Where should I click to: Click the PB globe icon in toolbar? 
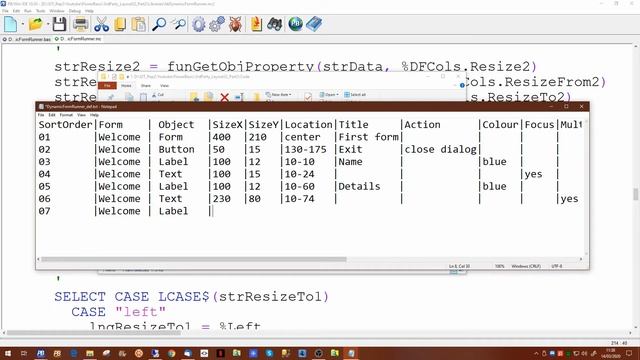tap(295, 24)
